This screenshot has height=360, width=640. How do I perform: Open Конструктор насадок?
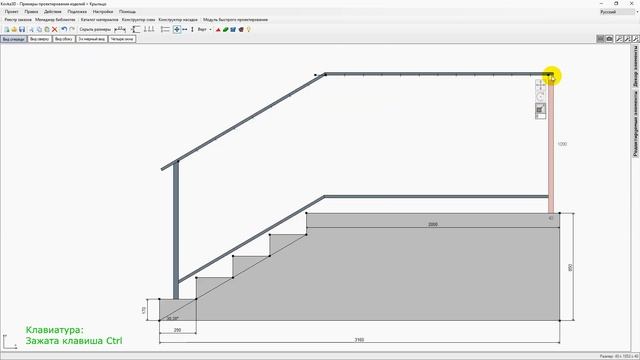pyautogui.click(x=178, y=20)
